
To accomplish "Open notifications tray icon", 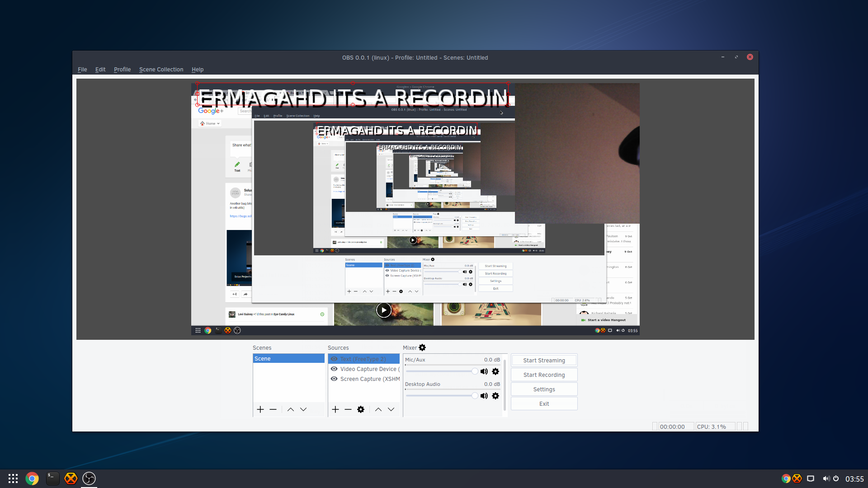I will [x=811, y=479].
